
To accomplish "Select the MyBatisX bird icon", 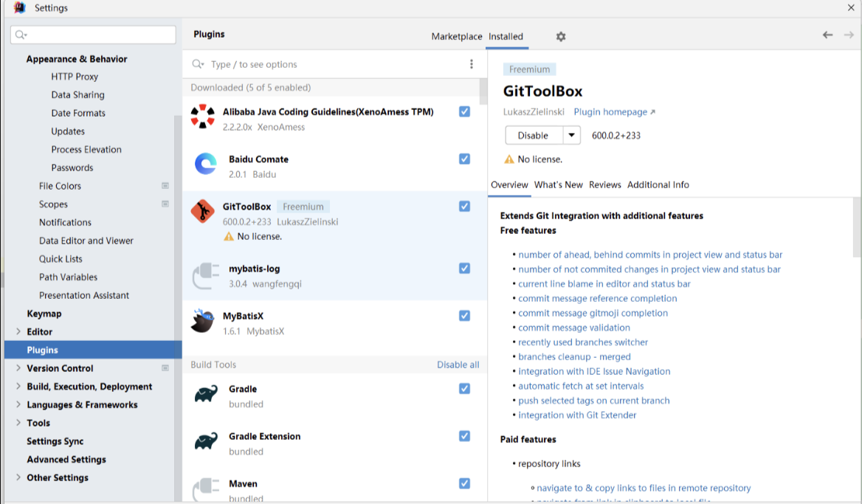I will tap(203, 322).
